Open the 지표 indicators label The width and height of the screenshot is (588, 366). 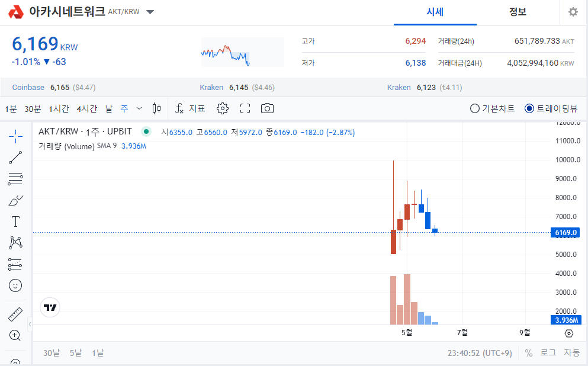click(197, 109)
